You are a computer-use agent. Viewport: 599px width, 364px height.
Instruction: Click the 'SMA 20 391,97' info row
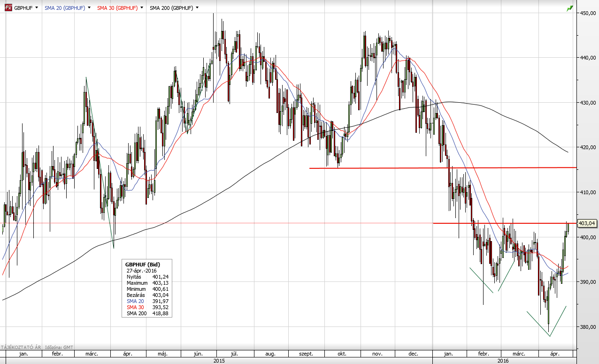(147, 301)
